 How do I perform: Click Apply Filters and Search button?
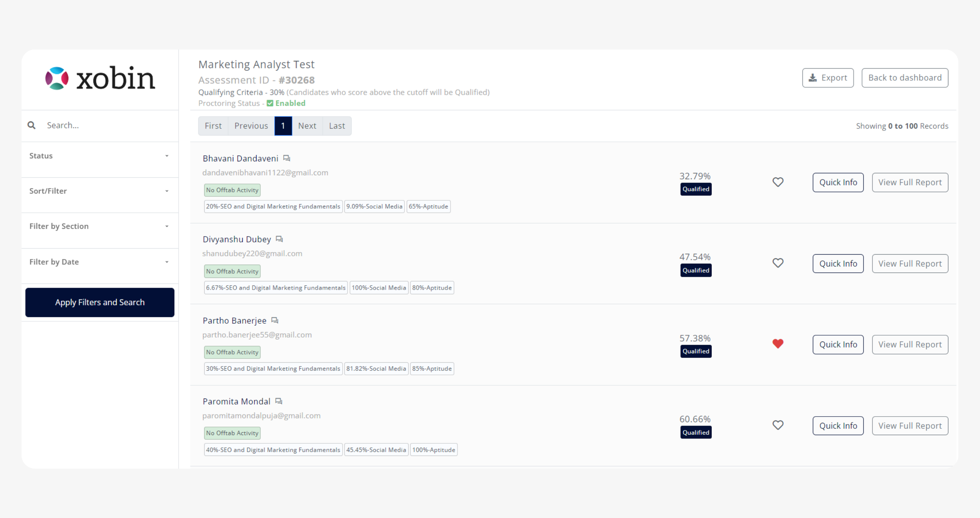pos(100,302)
